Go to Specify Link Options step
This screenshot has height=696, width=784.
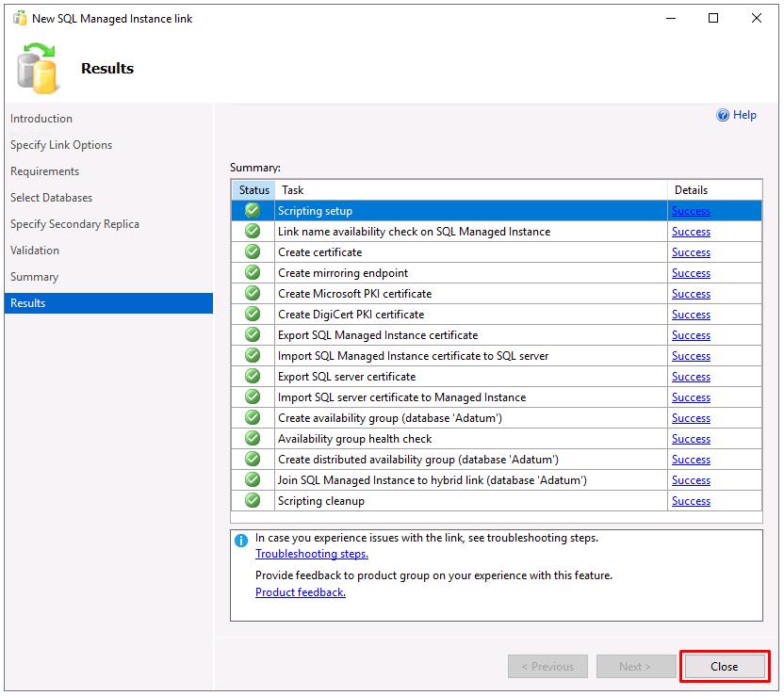[x=61, y=145]
